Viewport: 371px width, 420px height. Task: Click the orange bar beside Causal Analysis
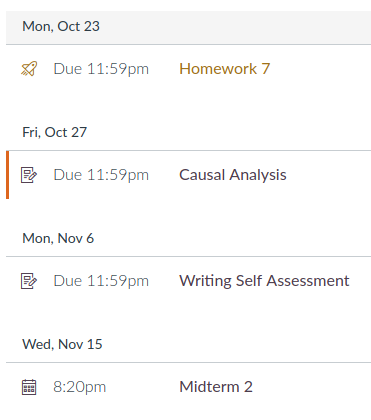click(x=7, y=175)
